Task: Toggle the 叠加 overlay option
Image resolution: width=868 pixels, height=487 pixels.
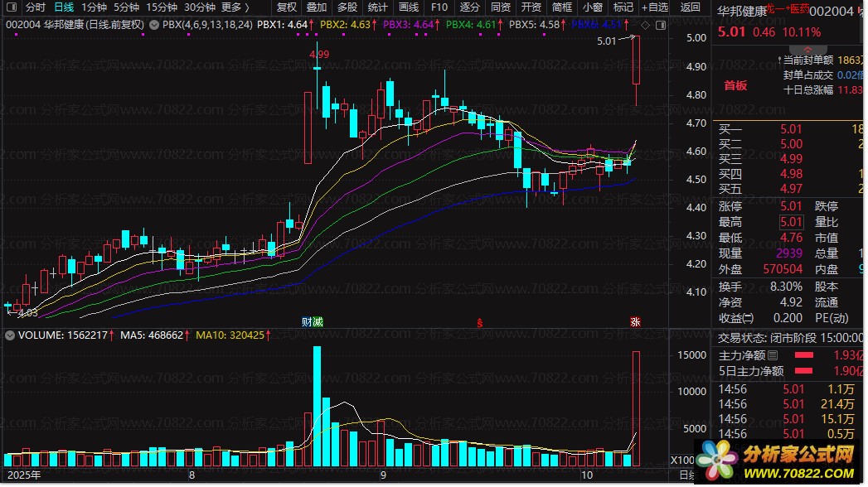Action: (x=317, y=7)
